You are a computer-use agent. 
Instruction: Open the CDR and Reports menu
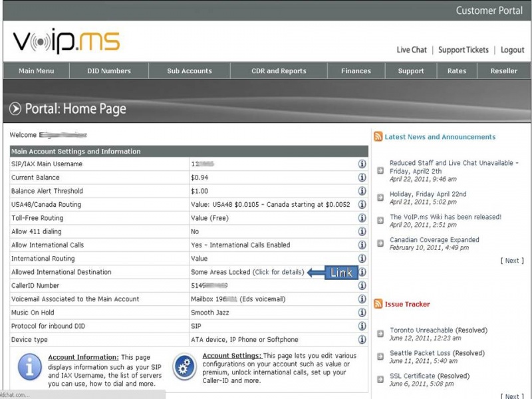pos(279,71)
